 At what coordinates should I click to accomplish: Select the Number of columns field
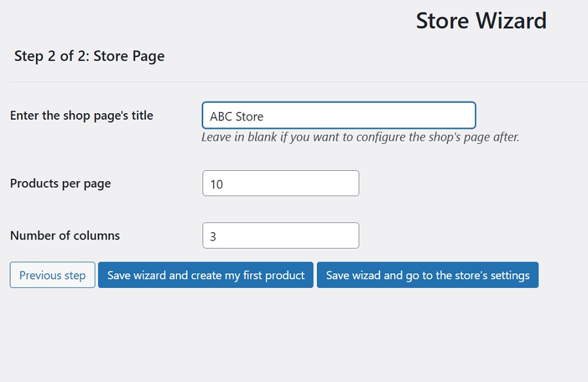pos(280,235)
